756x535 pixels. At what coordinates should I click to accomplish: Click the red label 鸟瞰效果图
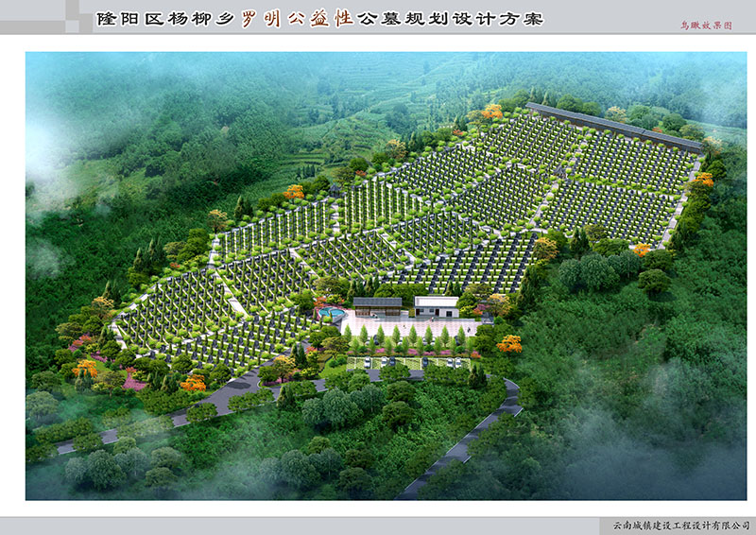pyautogui.click(x=706, y=26)
